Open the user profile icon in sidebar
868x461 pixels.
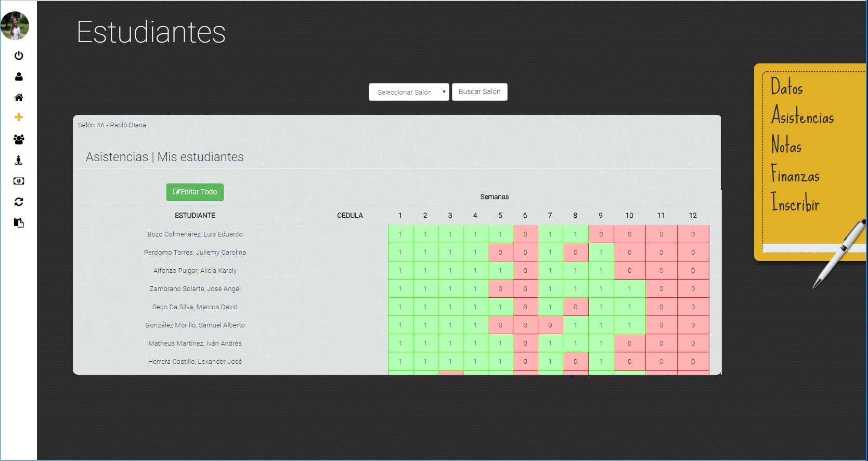coord(19,76)
